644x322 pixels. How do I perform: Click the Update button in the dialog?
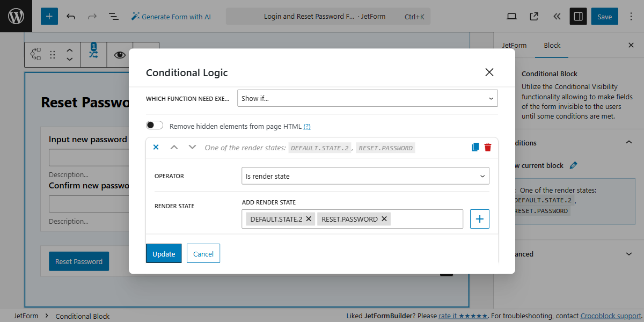click(164, 253)
